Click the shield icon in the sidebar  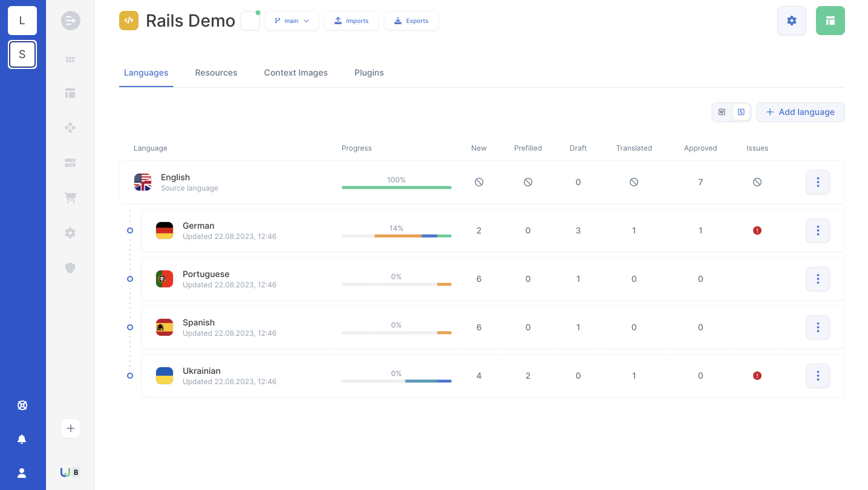tap(70, 267)
